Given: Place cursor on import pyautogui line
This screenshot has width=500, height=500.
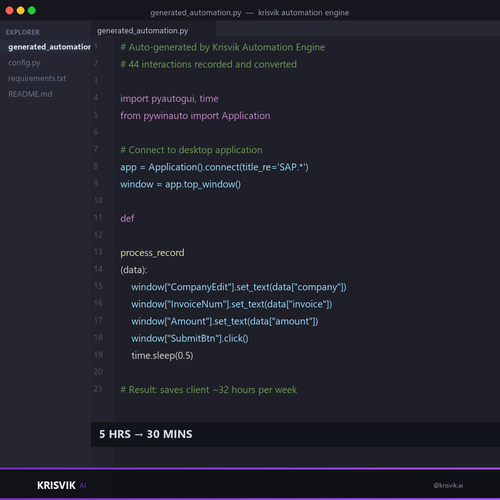Looking at the screenshot, I should 169,99.
